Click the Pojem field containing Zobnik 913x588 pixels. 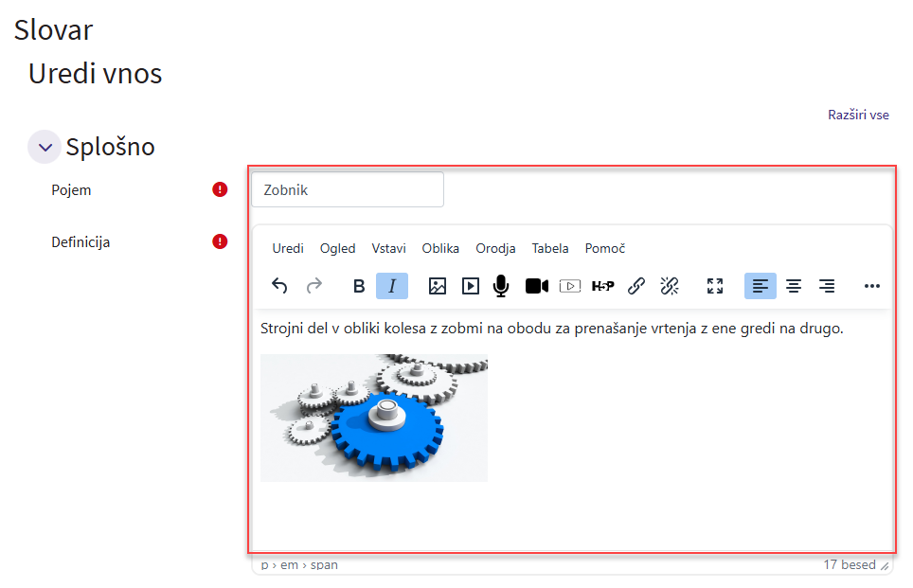(348, 189)
